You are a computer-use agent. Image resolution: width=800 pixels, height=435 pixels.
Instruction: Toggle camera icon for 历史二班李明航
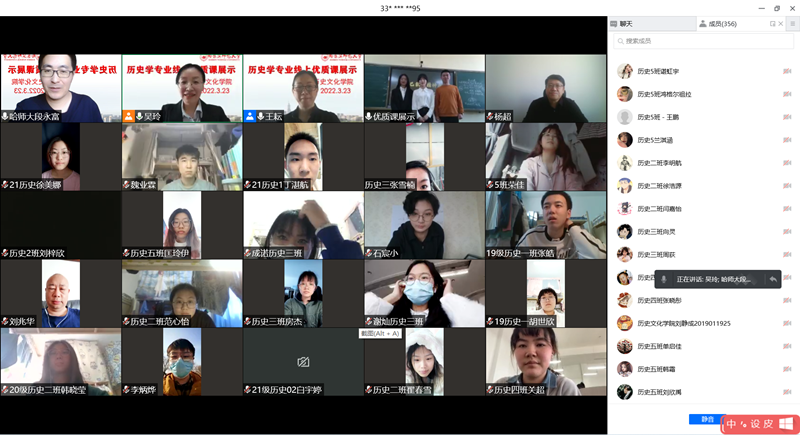coord(787,163)
